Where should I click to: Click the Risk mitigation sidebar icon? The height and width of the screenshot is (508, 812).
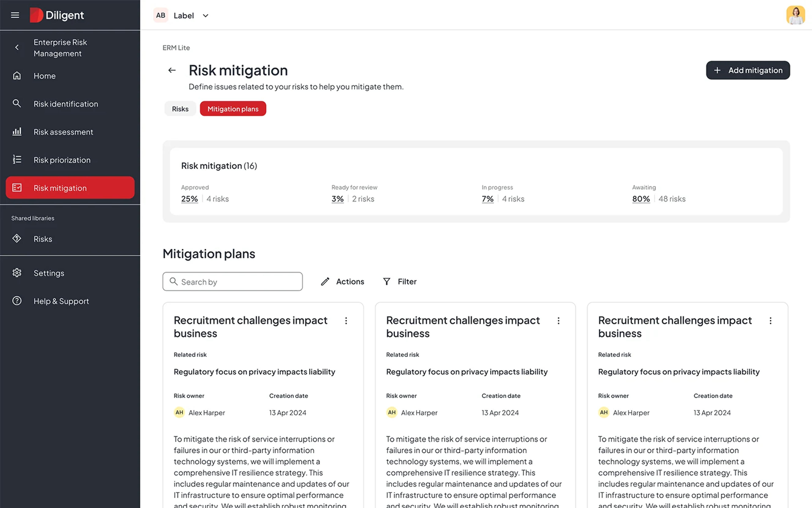coord(17,188)
